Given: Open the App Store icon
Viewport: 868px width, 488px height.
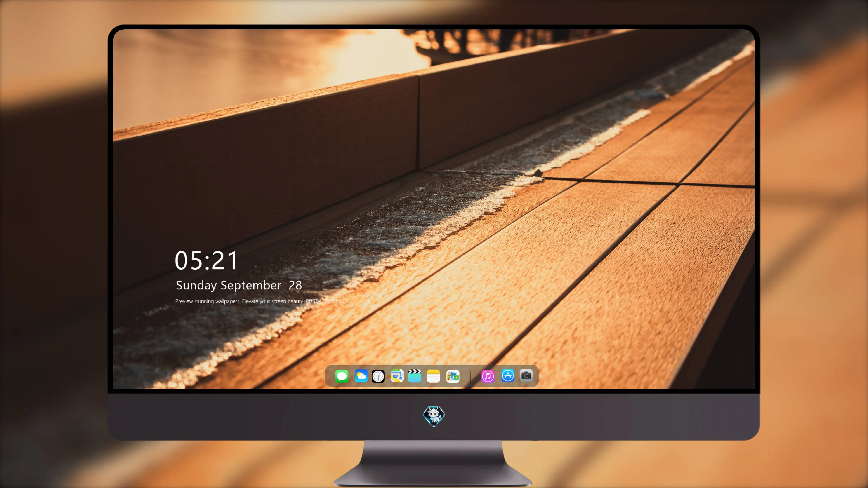Looking at the screenshot, I should point(508,375).
